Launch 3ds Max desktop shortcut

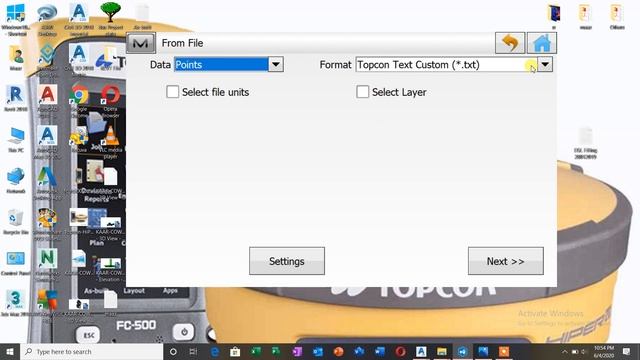16,303
